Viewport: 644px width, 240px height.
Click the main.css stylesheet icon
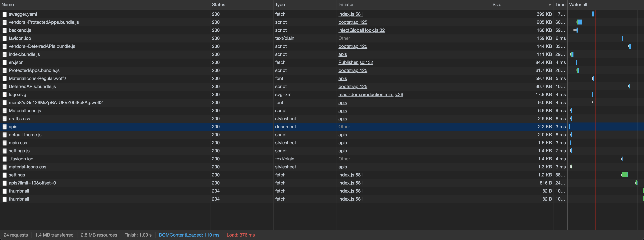point(4,143)
